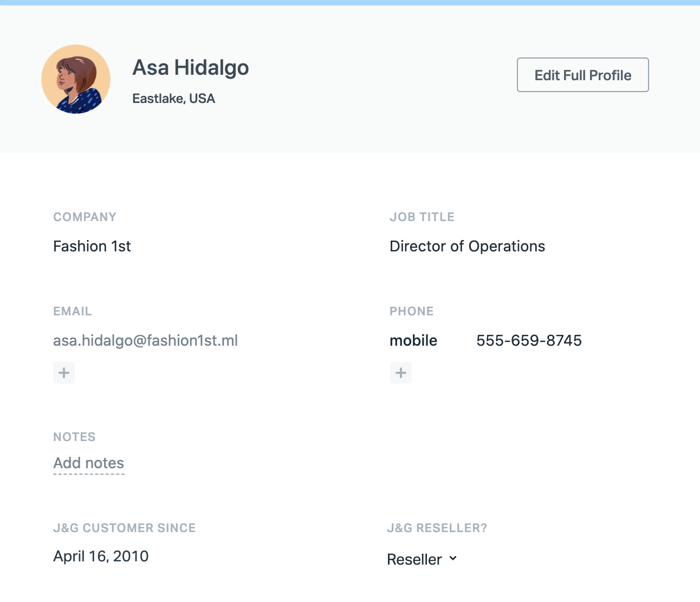
Task: Edit the company value Fashion 1st
Action: coord(92,247)
